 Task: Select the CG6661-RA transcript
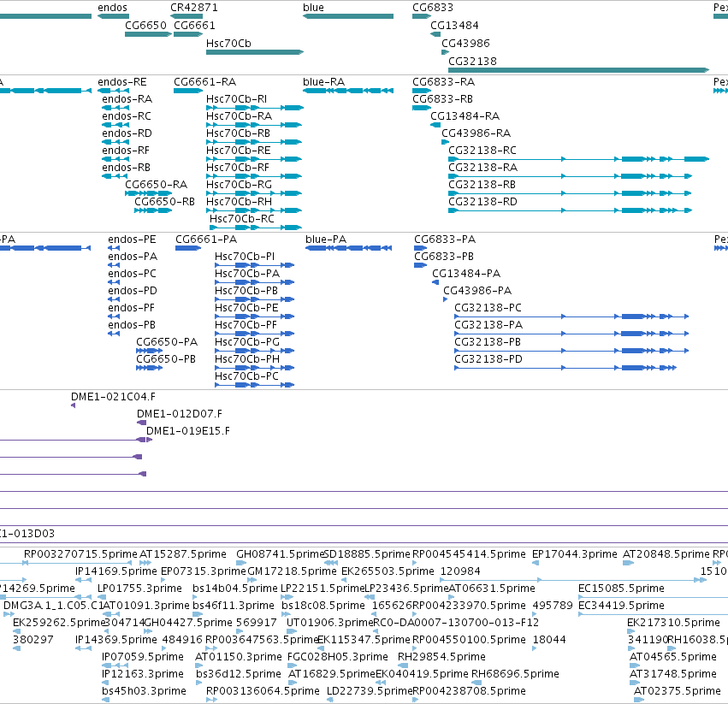pyautogui.click(x=204, y=82)
